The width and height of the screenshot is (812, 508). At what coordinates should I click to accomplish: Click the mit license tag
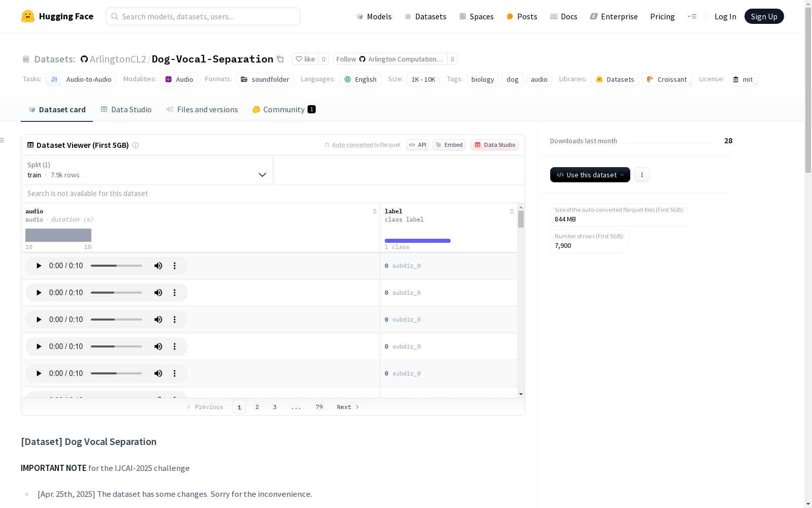743,79
